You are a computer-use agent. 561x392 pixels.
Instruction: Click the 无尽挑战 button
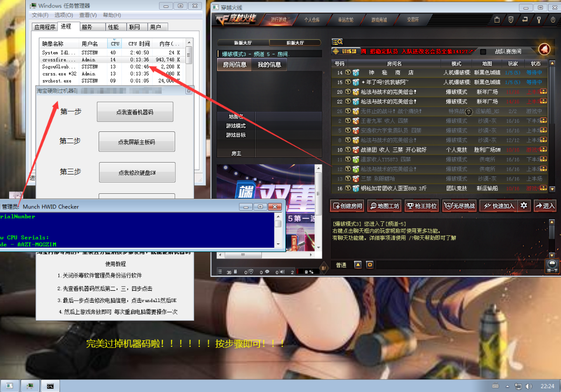click(459, 206)
